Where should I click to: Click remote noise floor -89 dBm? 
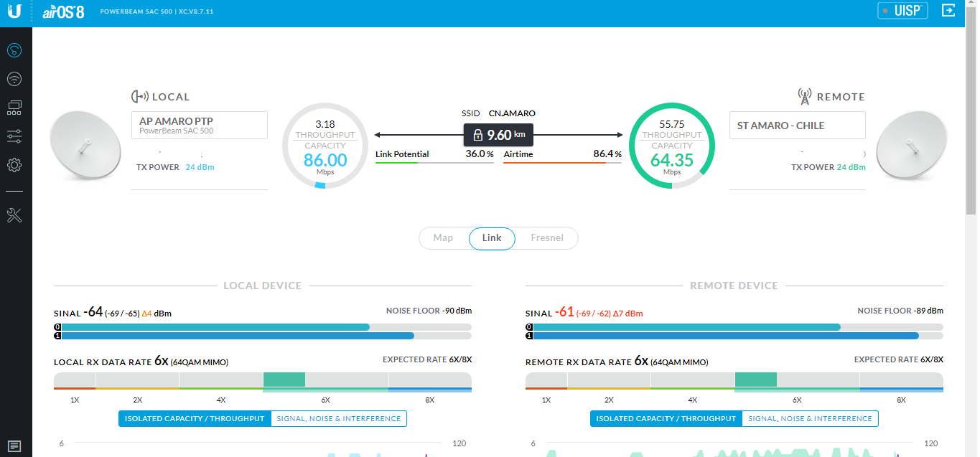(900, 311)
